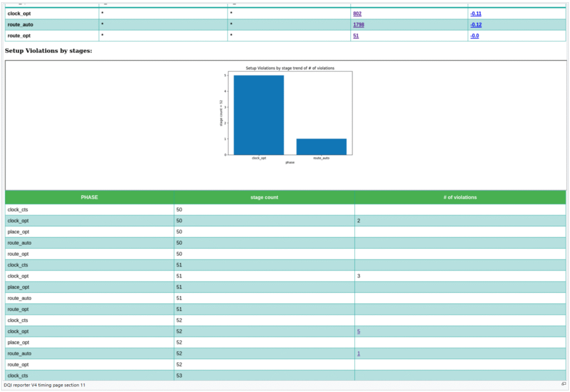Viewport: 570px width, 392px height.
Task: Click the Setup Violations by stages heading
Action: pos(48,51)
